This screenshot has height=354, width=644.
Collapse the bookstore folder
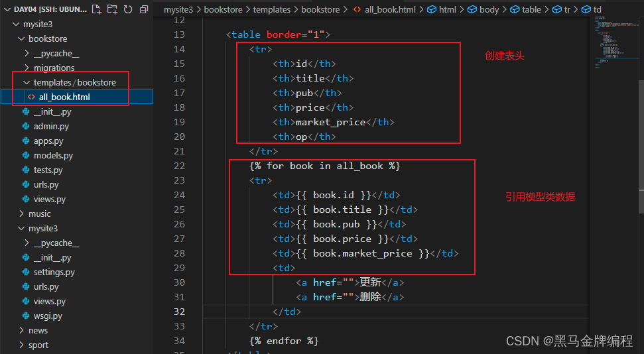pyautogui.click(x=21, y=38)
